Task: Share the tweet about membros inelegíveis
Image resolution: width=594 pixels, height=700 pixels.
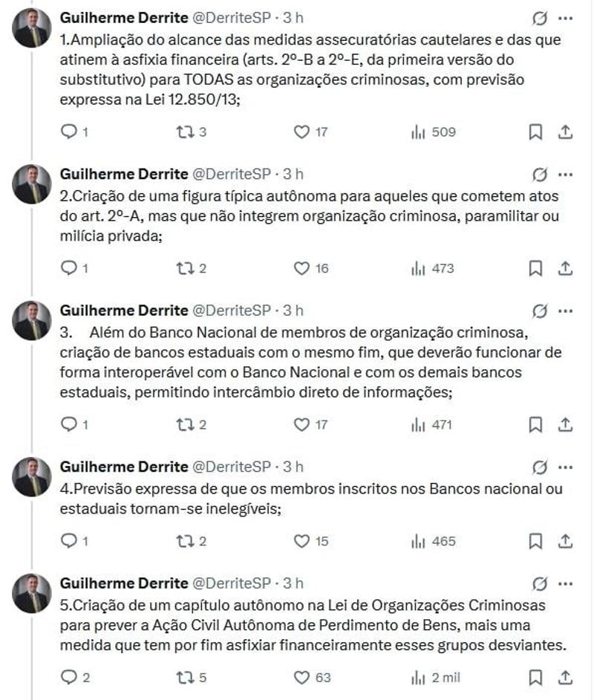Action: pos(564,541)
